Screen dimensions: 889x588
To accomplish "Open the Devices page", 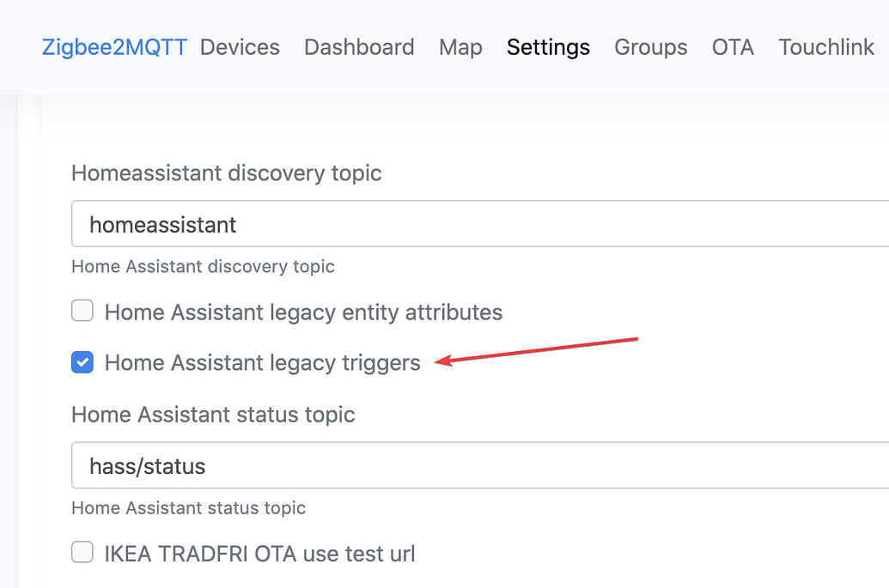I will (x=240, y=47).
